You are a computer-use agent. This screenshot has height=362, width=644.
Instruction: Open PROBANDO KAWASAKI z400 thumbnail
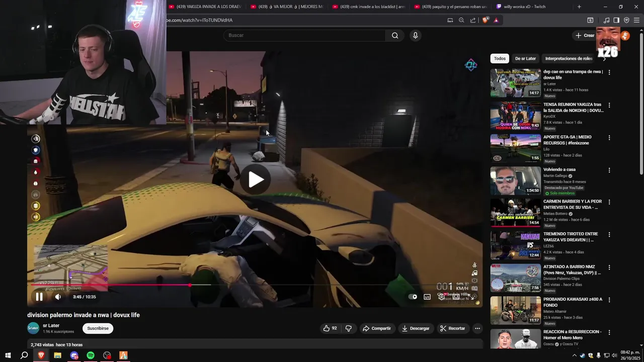pos(516,310)
